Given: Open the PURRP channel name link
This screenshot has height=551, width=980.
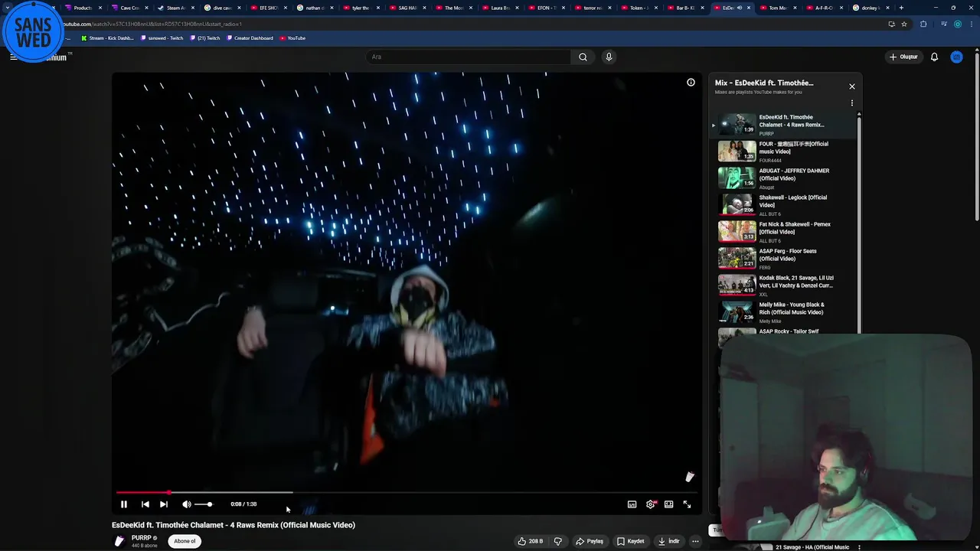Looking at the screenshot, I should (142, 538).
